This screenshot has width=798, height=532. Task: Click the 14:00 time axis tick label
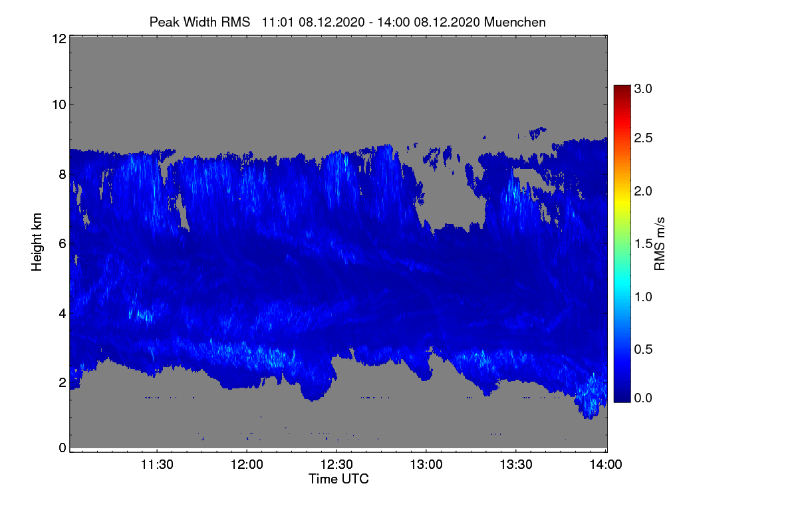pyautogui.click(x=606, y=465)
